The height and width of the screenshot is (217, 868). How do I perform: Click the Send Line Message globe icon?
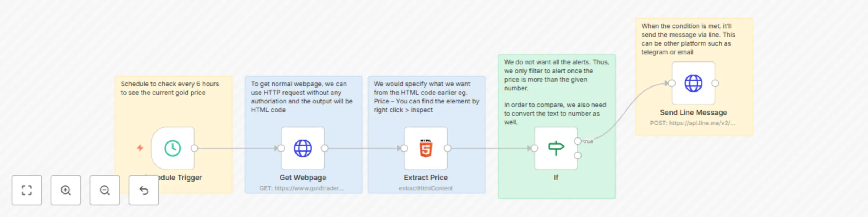pyautogui.click(x=693, y=82)
